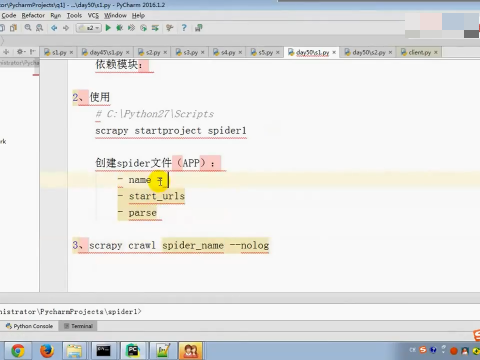
Task: Open Chrome from the taskbar
Action: 18,351
